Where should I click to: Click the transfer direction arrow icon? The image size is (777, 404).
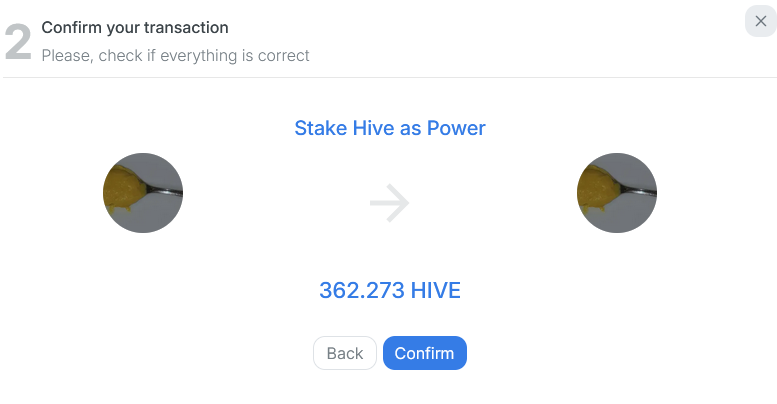click(x=389, y=204)
